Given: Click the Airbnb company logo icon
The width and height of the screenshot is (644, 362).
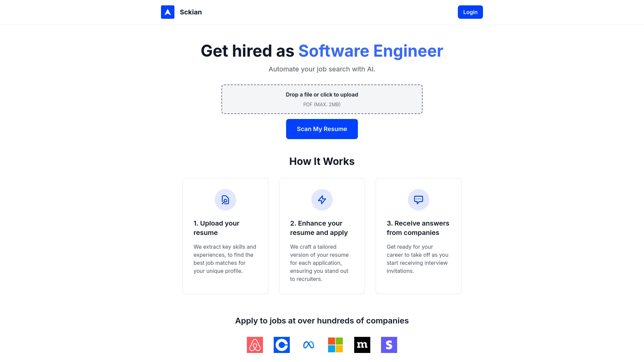Looking at the screenshot, I should [x=255, y=345].
